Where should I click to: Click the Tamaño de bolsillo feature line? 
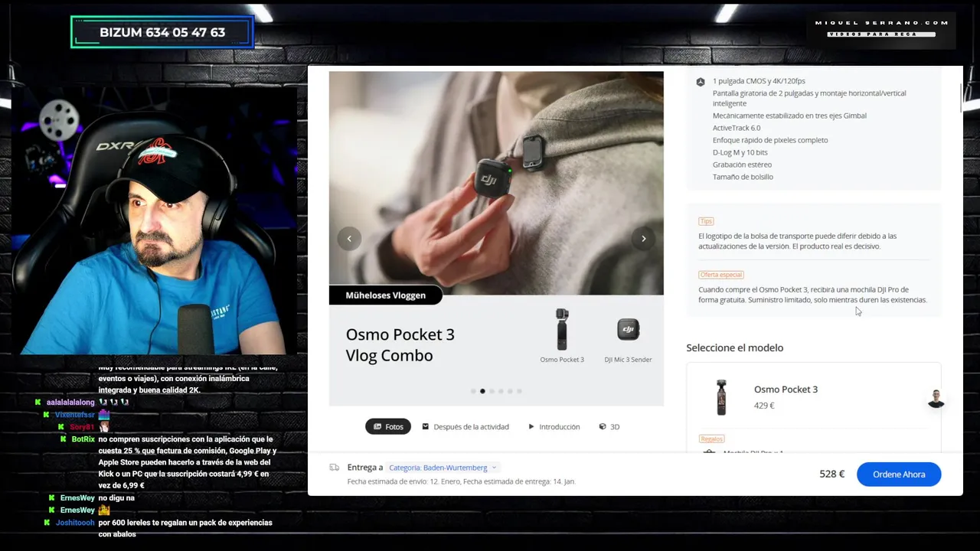pyautogui.click(x=743, y=177)
